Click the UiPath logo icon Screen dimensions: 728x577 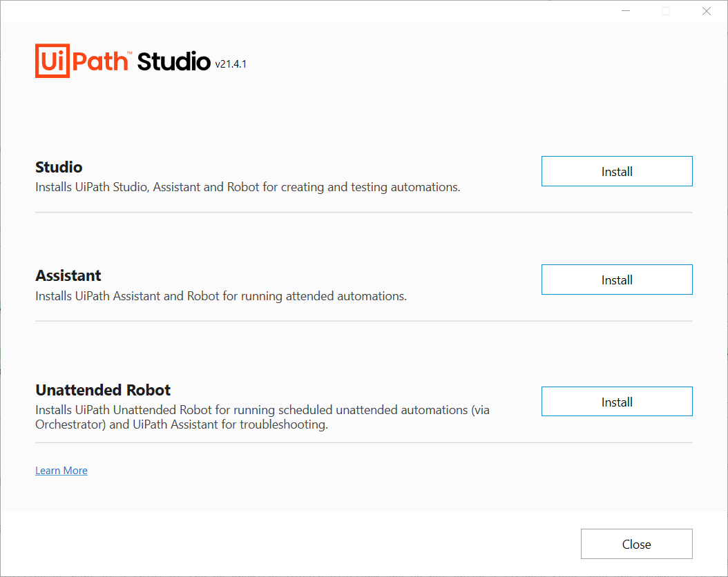tap(52, 61)
